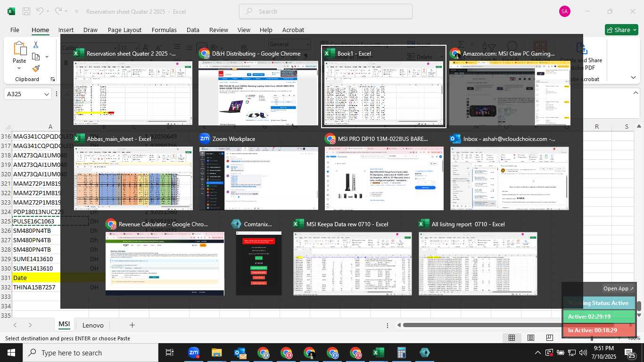644x362 pixels.
Task: Activate the Format Painter brush
Action: (36, 68)
